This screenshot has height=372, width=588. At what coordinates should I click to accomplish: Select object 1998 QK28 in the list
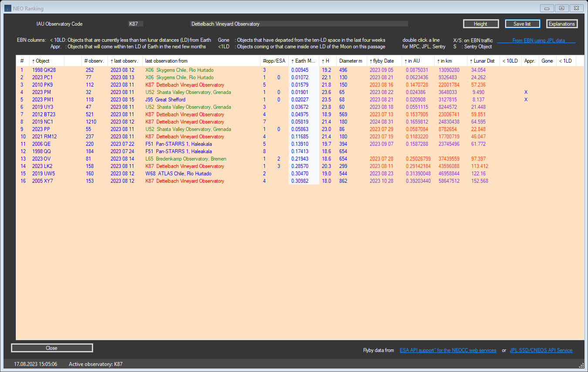[44, 70]
